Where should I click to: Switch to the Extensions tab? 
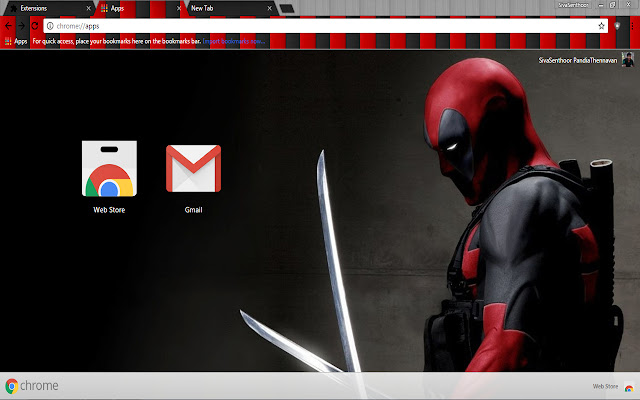(x=49, y=8)
